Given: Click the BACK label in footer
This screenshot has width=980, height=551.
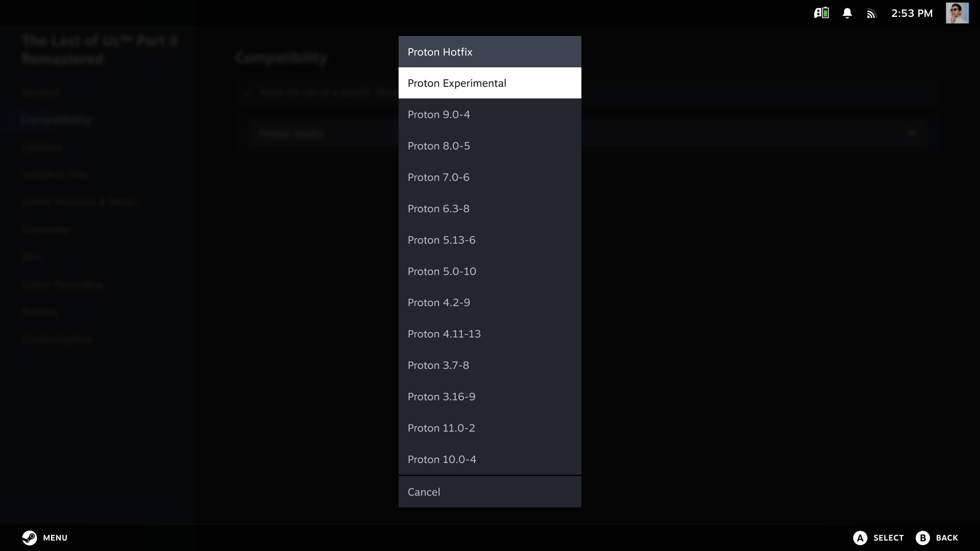Looking at the screenshot, I should [947, 538].
